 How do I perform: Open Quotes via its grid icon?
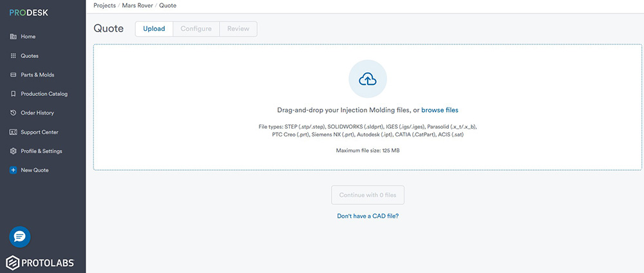click(14, 56)
